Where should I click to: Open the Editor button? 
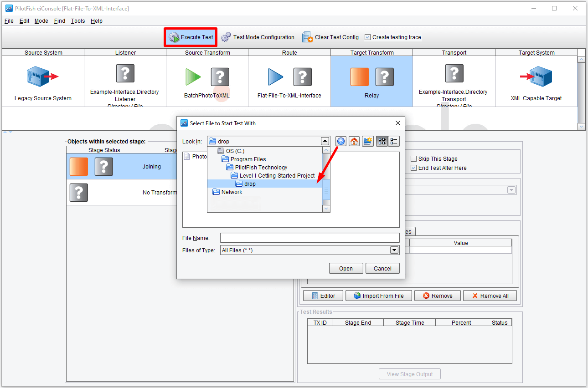[x=322, y=296]
